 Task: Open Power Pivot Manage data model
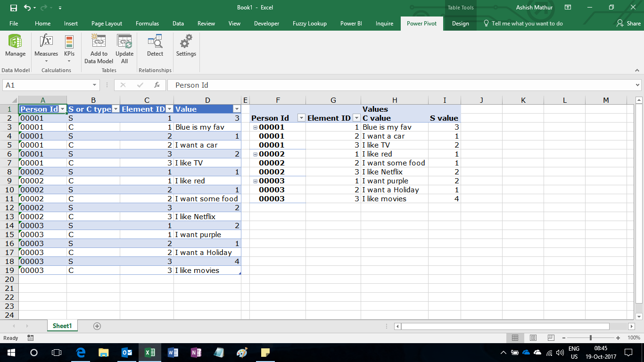[15, 46]
